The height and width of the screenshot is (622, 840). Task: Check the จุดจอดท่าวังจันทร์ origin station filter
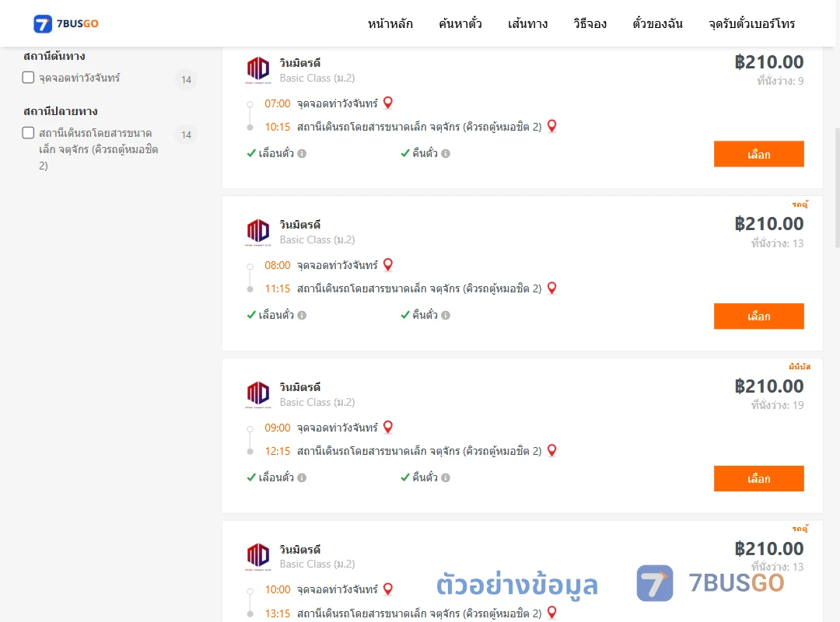[29, 78]
